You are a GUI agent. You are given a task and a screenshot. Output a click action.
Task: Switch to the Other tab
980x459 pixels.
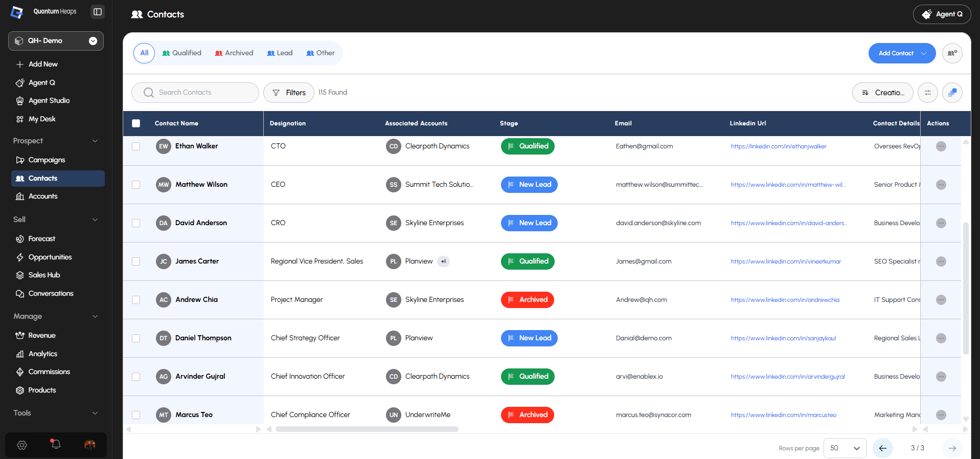click(321, 53)
